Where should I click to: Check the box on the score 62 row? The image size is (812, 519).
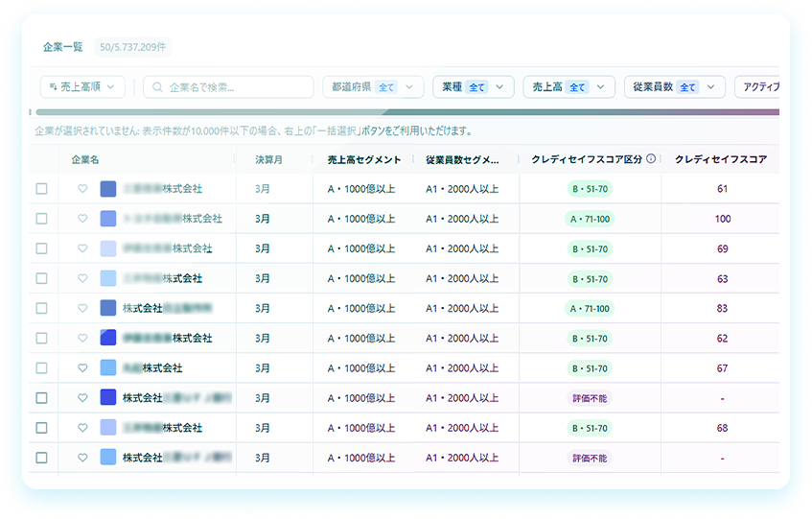(x=41, y=338)
